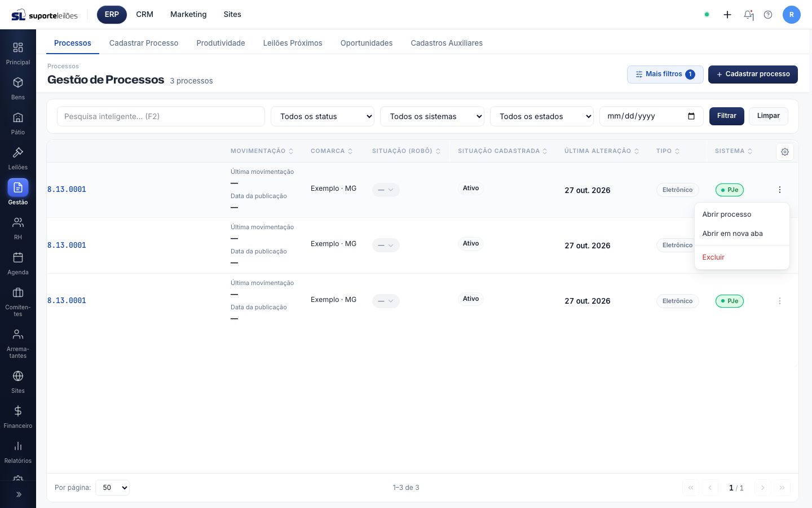This screenshot has height=508, width=812.
Task: Open the help question mark icon
Action: tap(768, 15)
